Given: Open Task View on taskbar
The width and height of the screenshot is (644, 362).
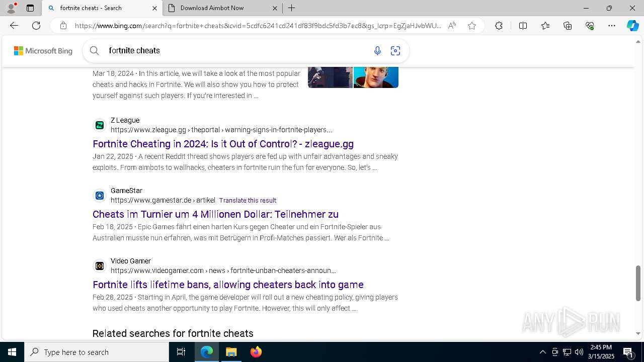Looking at the screenshot, I should pos(181,352).
